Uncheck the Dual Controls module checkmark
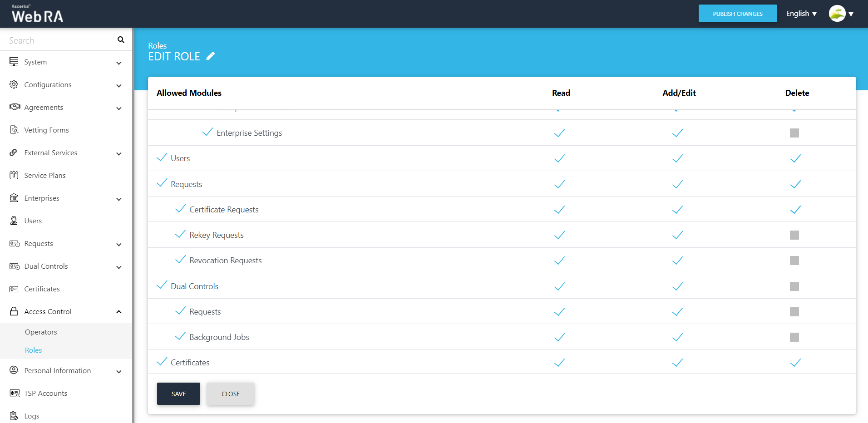The width and height of the screenshot is (868, 423). (162, 285)
